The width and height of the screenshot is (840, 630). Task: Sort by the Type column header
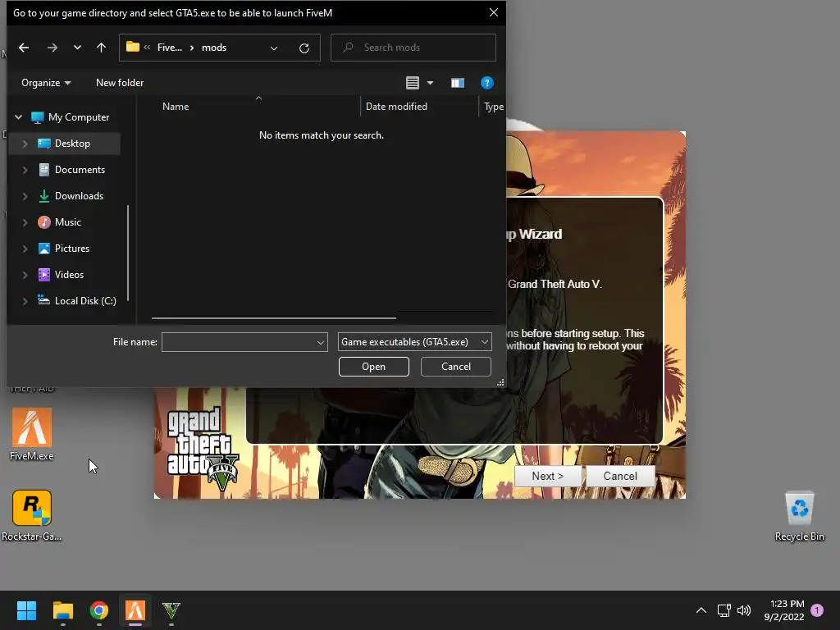(x=493, y=107)
